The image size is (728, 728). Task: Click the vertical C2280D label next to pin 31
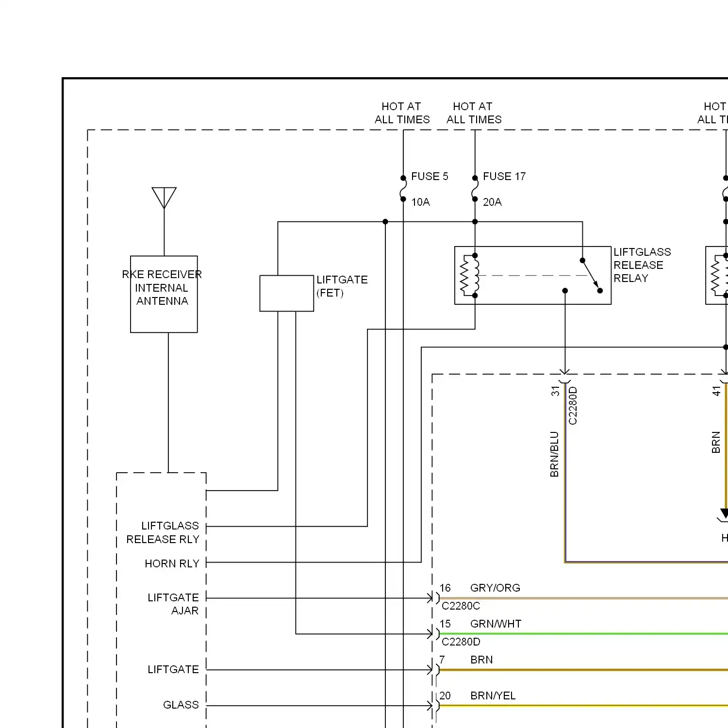(573, 406)
